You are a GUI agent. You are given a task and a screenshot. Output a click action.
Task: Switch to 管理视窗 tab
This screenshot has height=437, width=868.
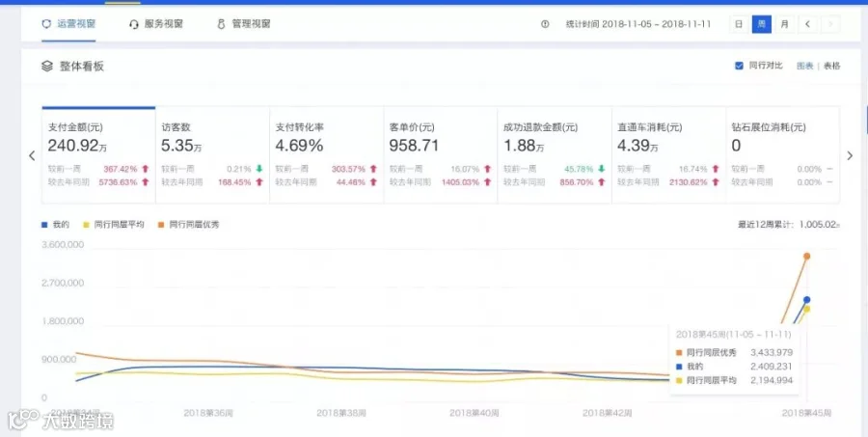pos(244,24)
